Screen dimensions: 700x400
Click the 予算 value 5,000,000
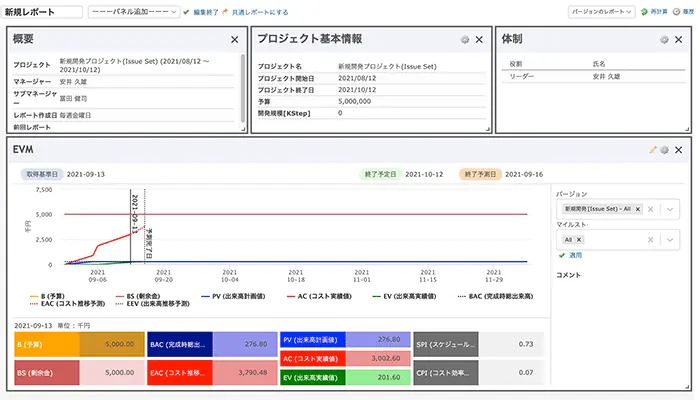point(354,101)
